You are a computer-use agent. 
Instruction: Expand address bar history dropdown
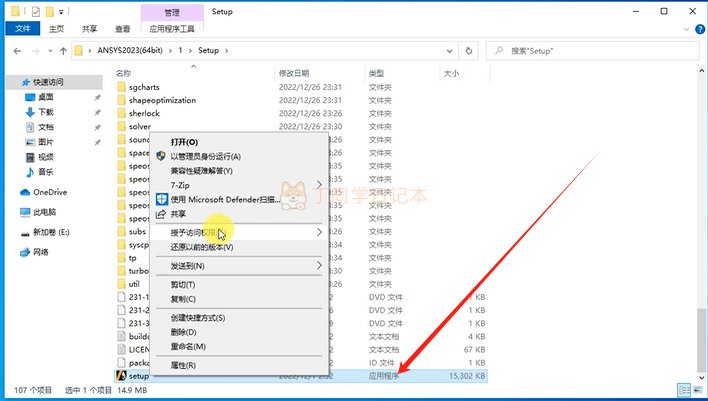[449, 51]
